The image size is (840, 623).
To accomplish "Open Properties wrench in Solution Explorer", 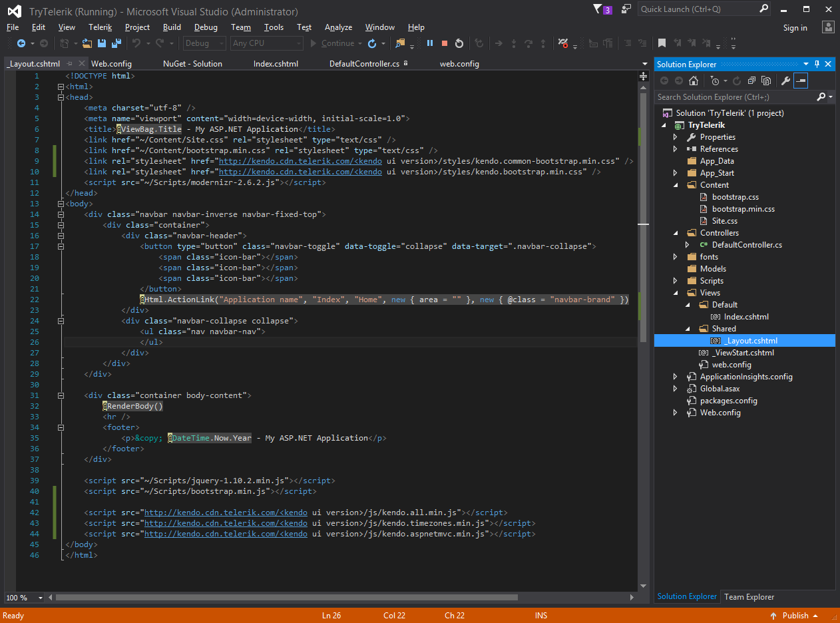I will coord(785,81).
